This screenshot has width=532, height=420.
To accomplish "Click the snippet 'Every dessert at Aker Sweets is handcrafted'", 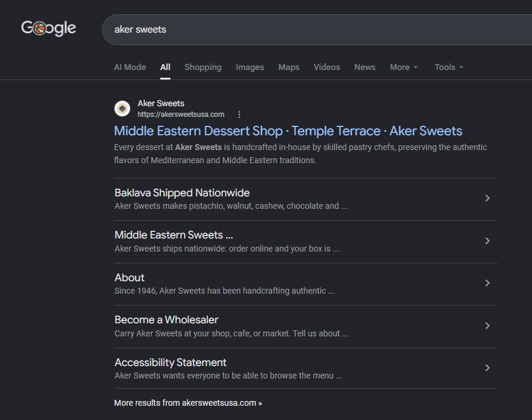I will coord(300,154).
